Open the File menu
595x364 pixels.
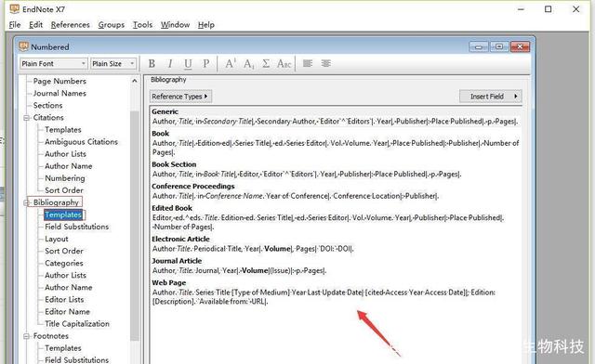15,25
